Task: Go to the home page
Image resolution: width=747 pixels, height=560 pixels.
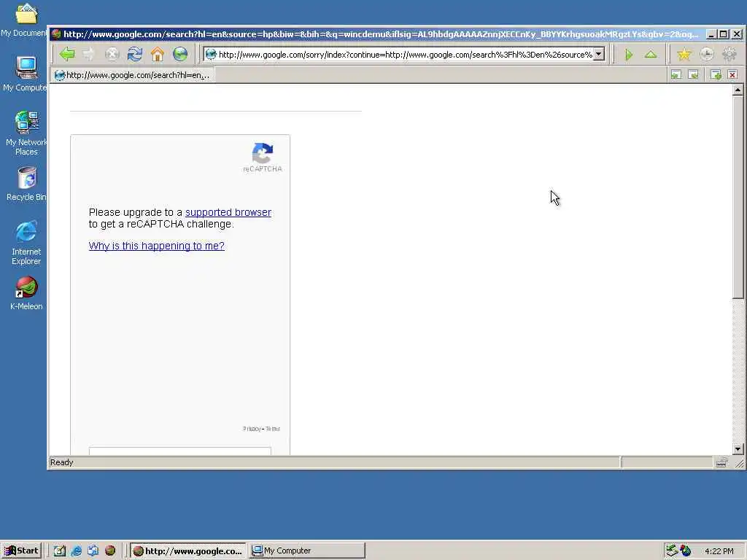Action: coord(158,54)
